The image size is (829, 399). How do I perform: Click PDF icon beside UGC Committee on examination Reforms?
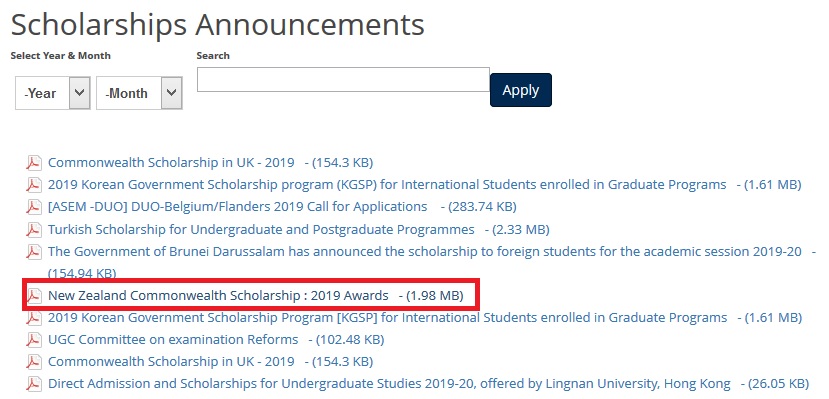pyautogui.click(x=34, y=340)
